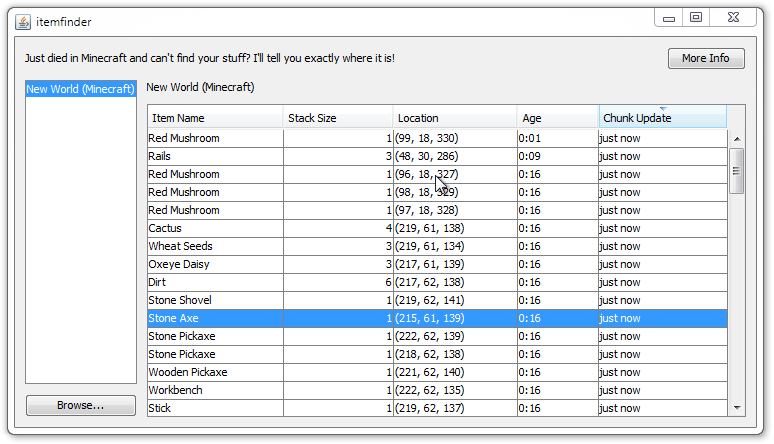Select the Dirt row
Viewport: 774px width, 444px height.
(x=437, y=282)
